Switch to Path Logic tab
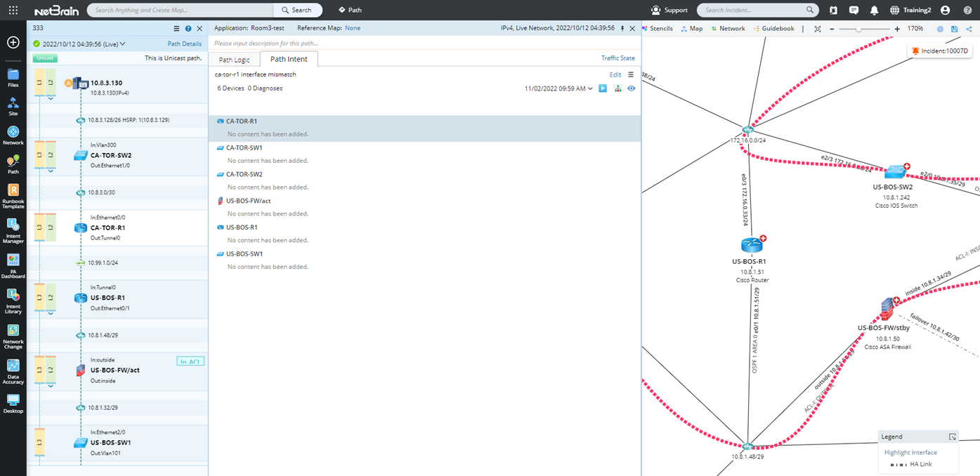Viewport: 980px width, 476px height. pyautogui.click(x=234, y=60)
